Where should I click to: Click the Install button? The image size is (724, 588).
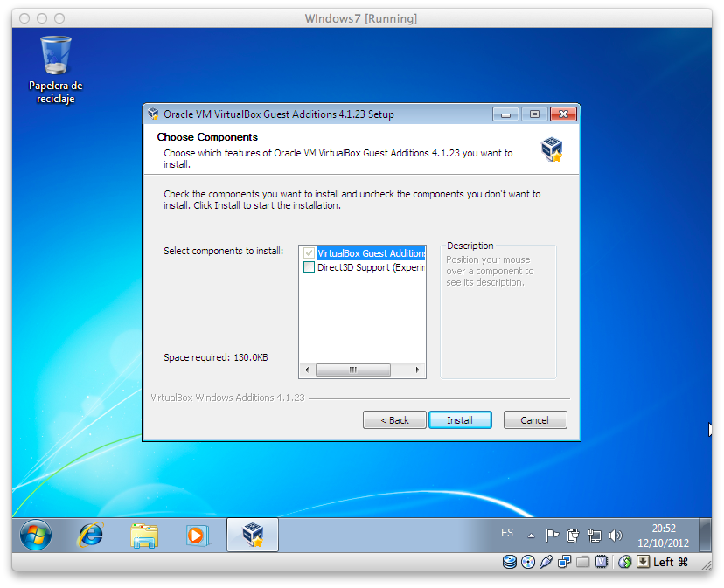(x=460, y=420)
